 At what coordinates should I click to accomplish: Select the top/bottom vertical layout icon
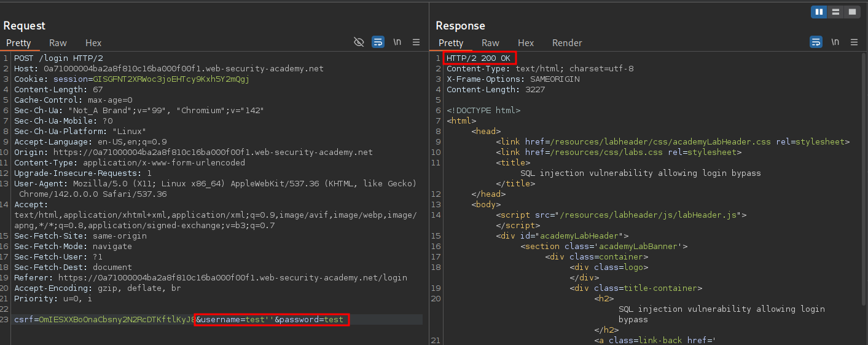(x=835, y=12)
